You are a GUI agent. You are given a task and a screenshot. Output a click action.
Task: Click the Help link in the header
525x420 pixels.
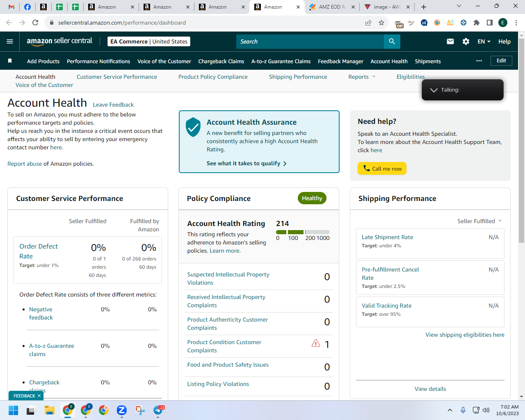[x=504, y=41]
